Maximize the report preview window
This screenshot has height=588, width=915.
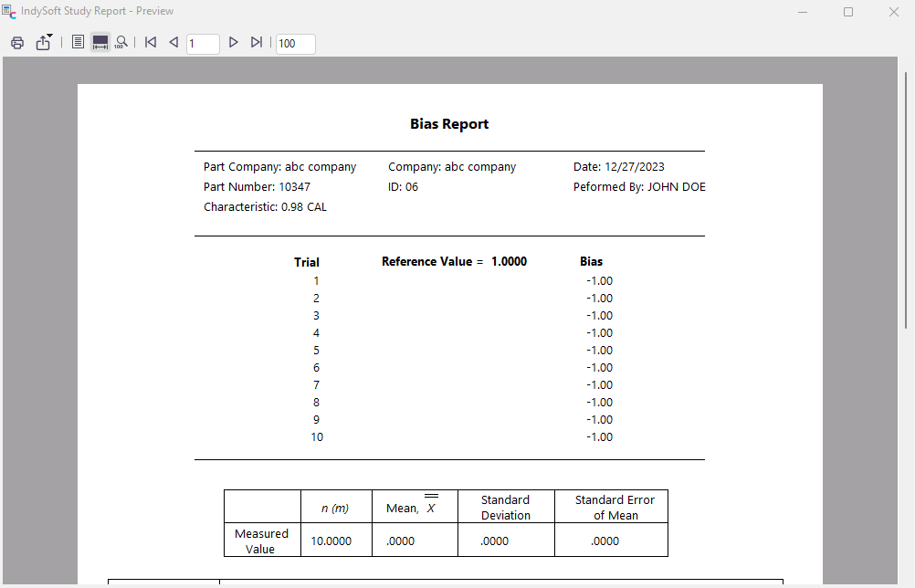(x=848, y=12)
